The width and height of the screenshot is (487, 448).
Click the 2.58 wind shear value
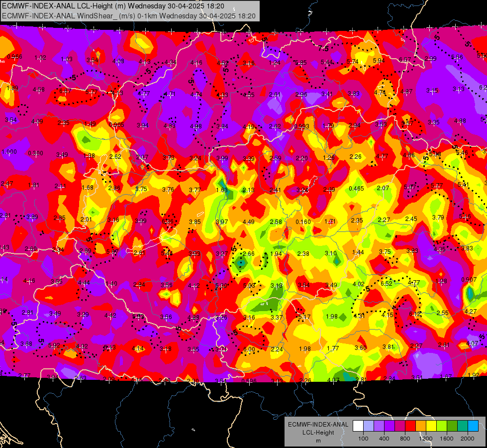[276, 222]
